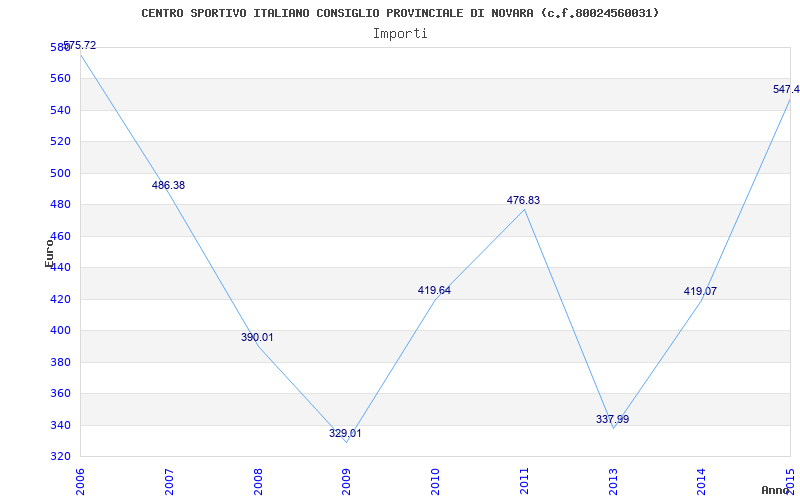The height and width of the screenshot is (500, 800).
Task: Click the 440 y-axis tick label
Action: [59, 268]
